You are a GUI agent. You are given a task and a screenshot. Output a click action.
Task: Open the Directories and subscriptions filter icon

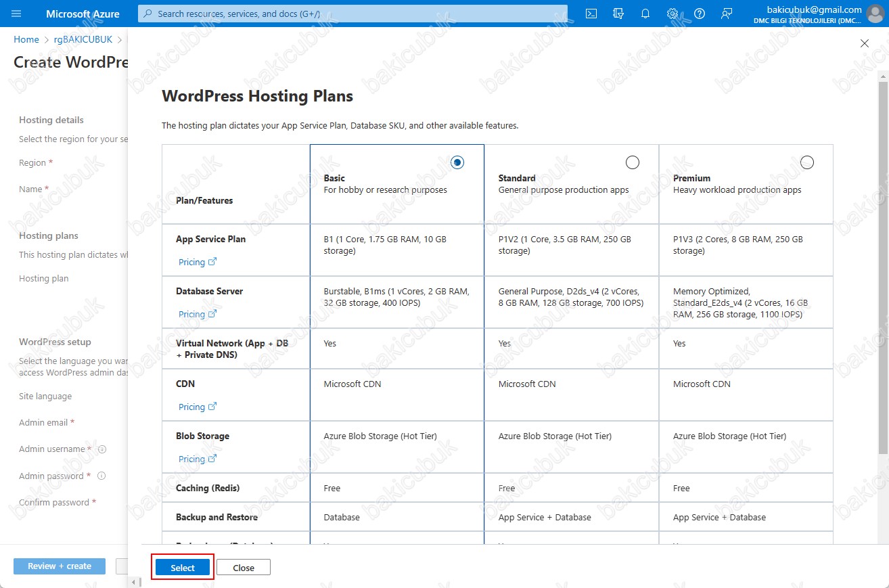pos(618,14)
